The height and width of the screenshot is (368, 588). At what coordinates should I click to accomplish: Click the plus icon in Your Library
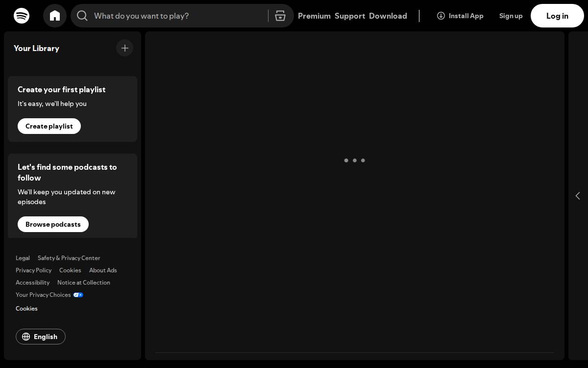coord(125,48)
